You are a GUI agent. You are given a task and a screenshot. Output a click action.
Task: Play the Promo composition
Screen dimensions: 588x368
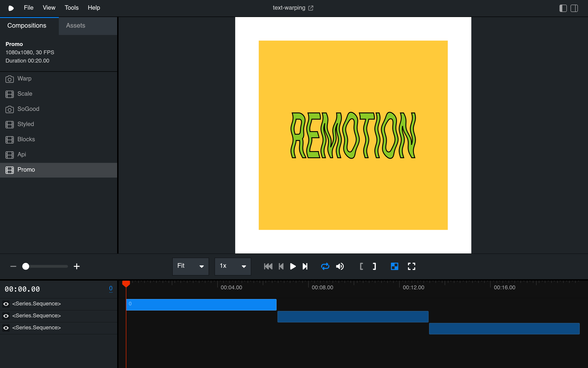point(293,267)
